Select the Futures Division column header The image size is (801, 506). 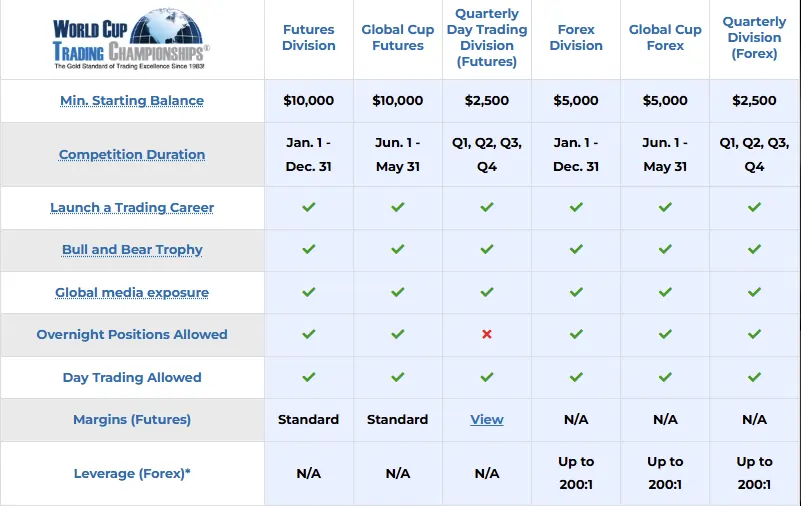[x=309, y=37]
